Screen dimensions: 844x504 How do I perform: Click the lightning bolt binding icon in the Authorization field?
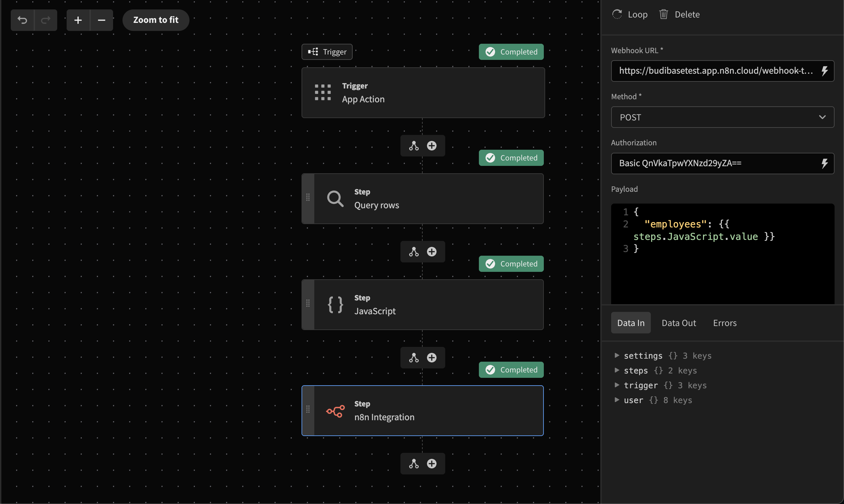coord(824,164)
